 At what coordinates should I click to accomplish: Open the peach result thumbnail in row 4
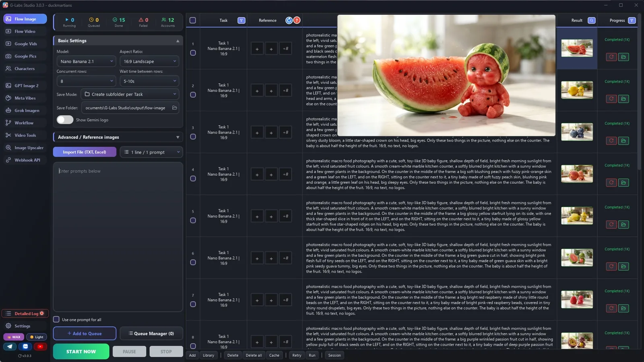click(577, 174)
